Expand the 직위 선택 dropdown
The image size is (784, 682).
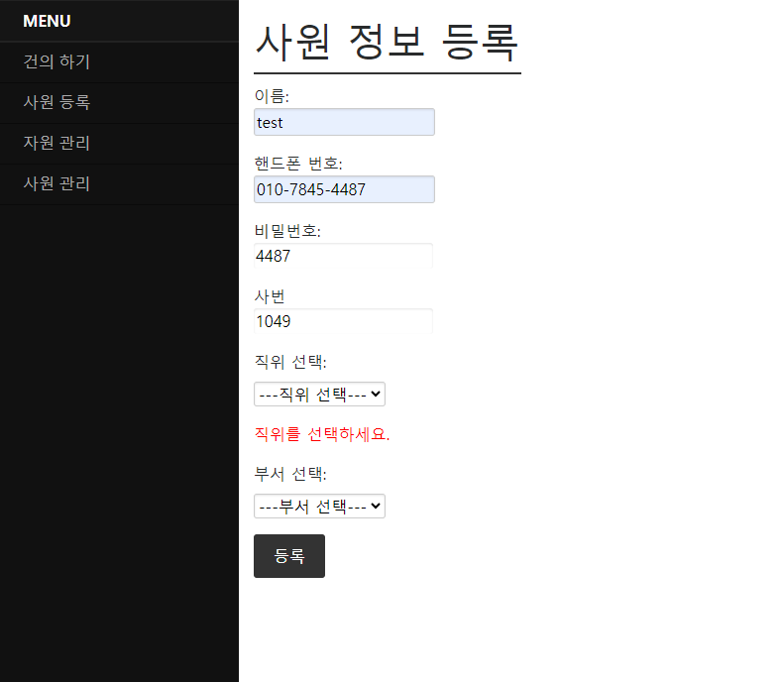coord(319,394)
